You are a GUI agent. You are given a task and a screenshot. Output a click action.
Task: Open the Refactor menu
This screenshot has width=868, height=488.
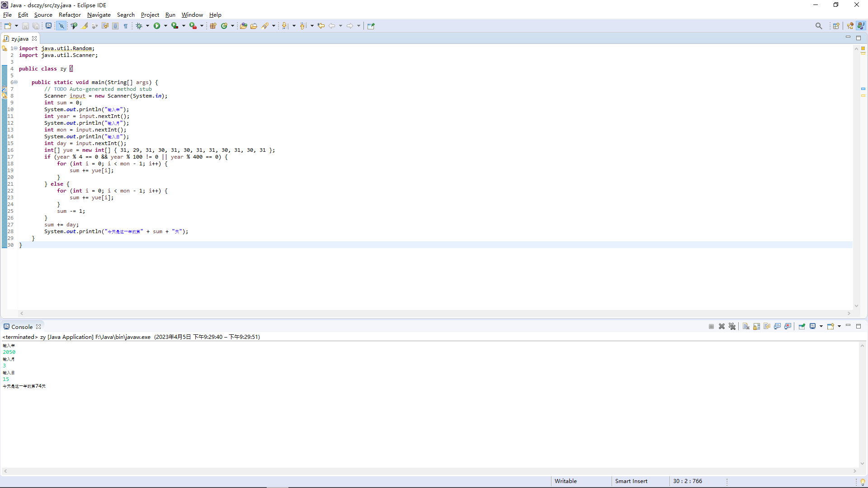pyautogui.click(x=70, y=14)
